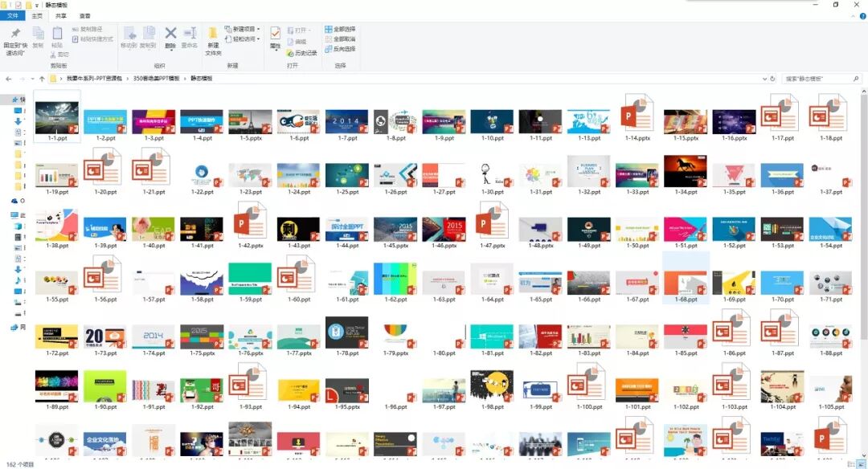Click the 1-105.ppt file name
Viewport: 868px width, 469px height.
[830, 406]
